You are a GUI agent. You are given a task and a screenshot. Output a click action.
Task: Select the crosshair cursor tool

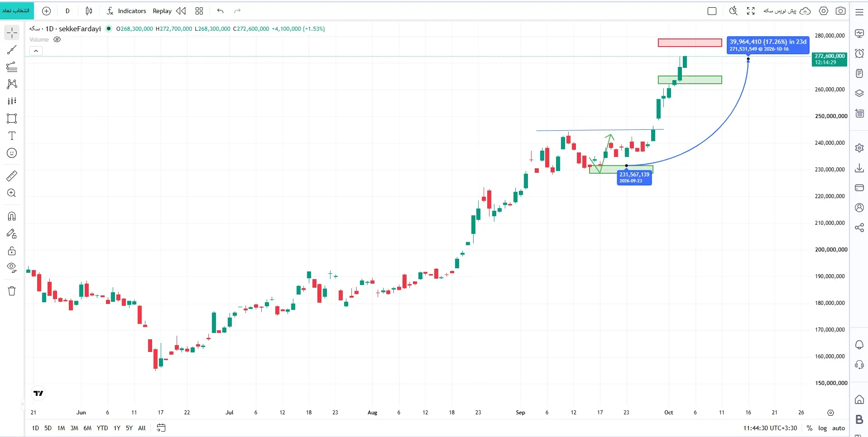[12, 33]
